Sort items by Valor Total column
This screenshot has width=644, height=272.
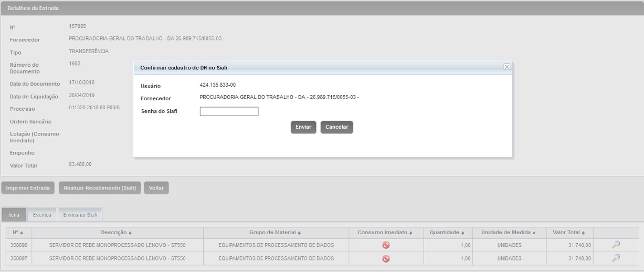[569, 232]
